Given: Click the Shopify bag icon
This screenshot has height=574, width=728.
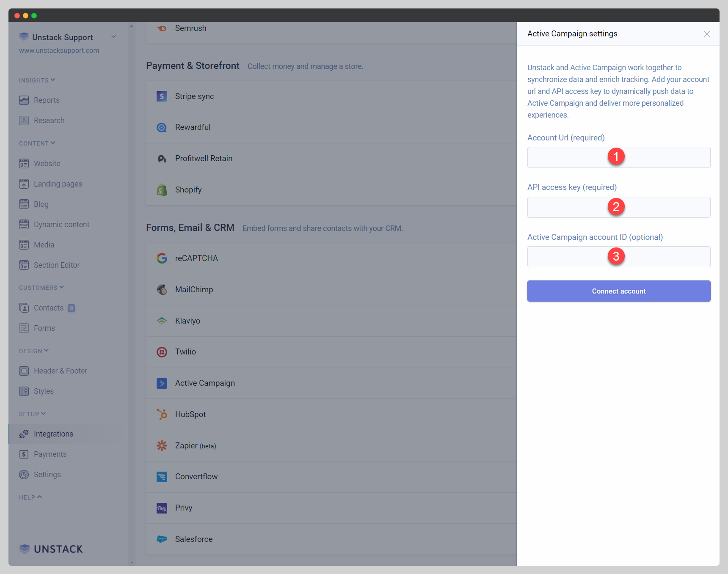Looking at the screenshot, I should point(162,190).
